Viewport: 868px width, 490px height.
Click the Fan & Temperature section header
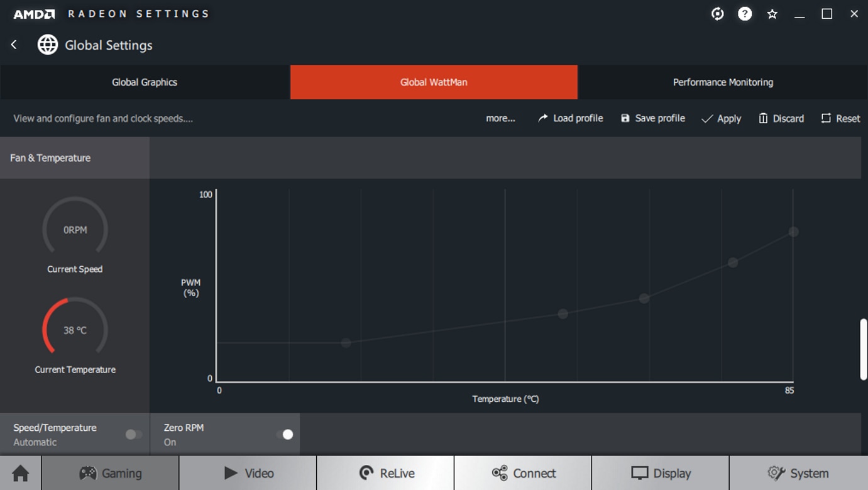(x=75, y=158)
